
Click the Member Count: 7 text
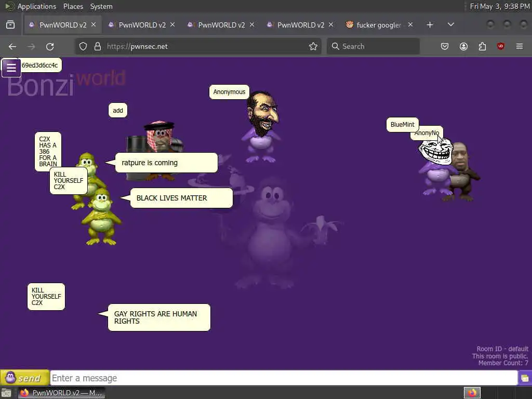click(x=503, y=363)
